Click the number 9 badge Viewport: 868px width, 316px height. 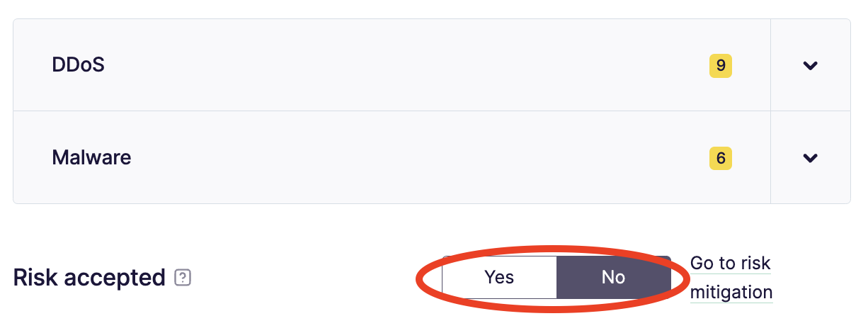(721, 66)
